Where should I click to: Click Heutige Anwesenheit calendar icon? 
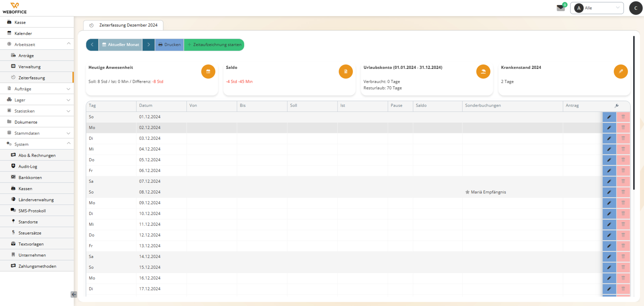(208, 72)
